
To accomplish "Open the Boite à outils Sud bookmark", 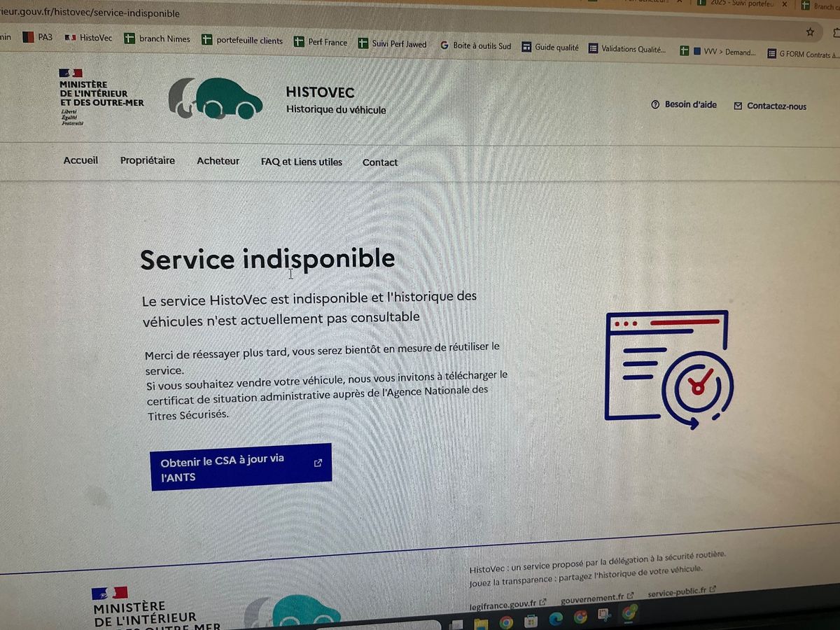I will [x=476, y=45].
